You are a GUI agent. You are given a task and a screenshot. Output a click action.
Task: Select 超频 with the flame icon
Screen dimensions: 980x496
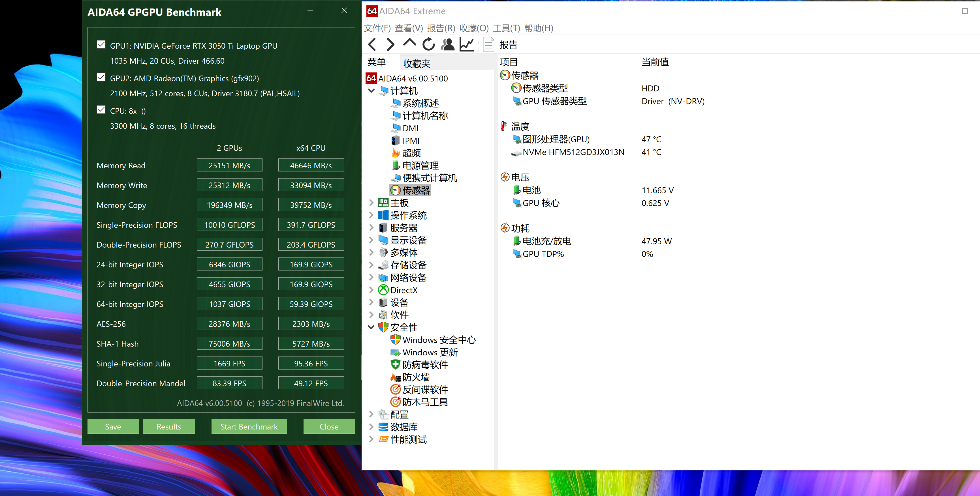[406, 153]
